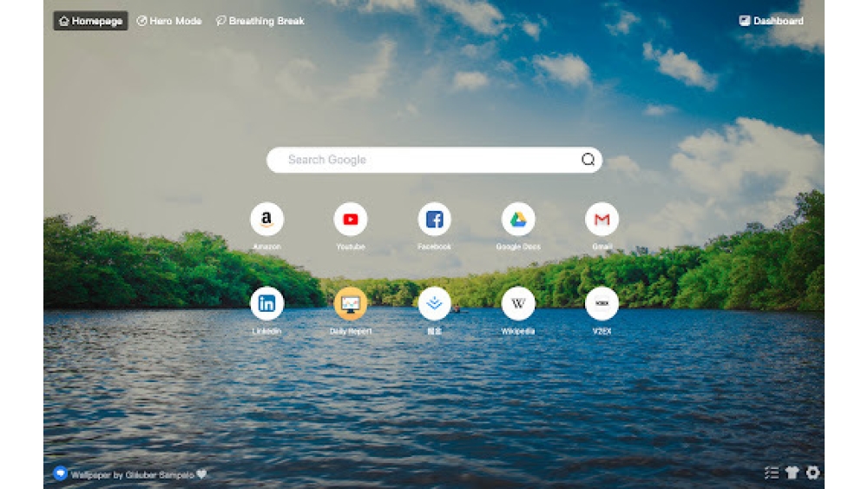Open the settings gear icon
Screen dimensions: 868x489
(x=812, y=472)
